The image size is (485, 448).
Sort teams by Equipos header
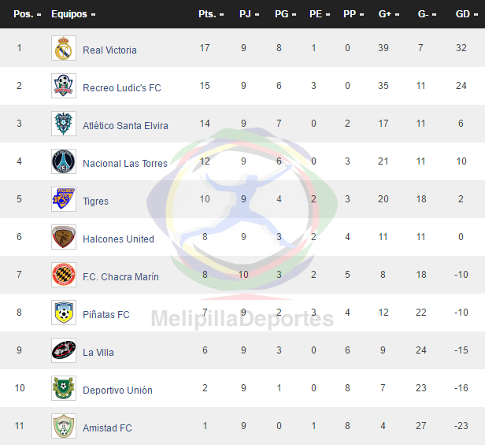(x=73, y=14)
